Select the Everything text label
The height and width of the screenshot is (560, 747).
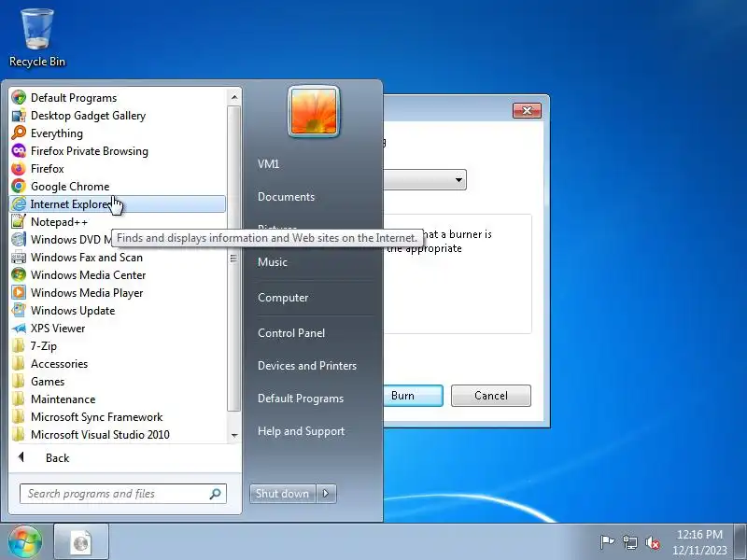tap(57, 133)
